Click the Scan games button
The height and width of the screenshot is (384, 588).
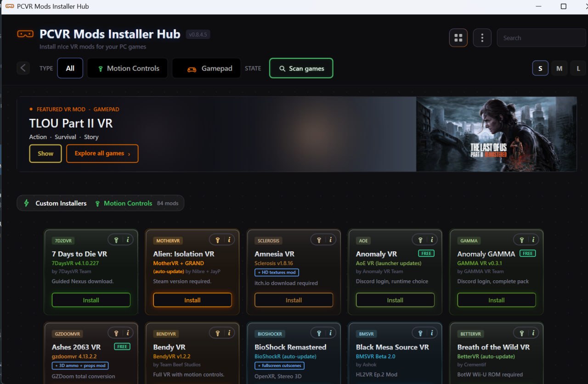pyautogui.click(x=301, y=68)
